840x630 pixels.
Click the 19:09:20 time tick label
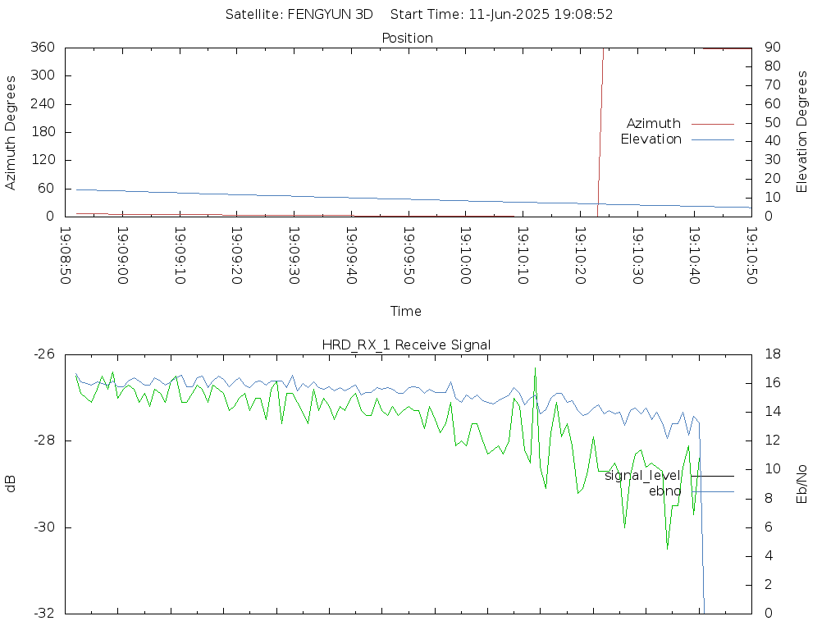coord(237,256)
